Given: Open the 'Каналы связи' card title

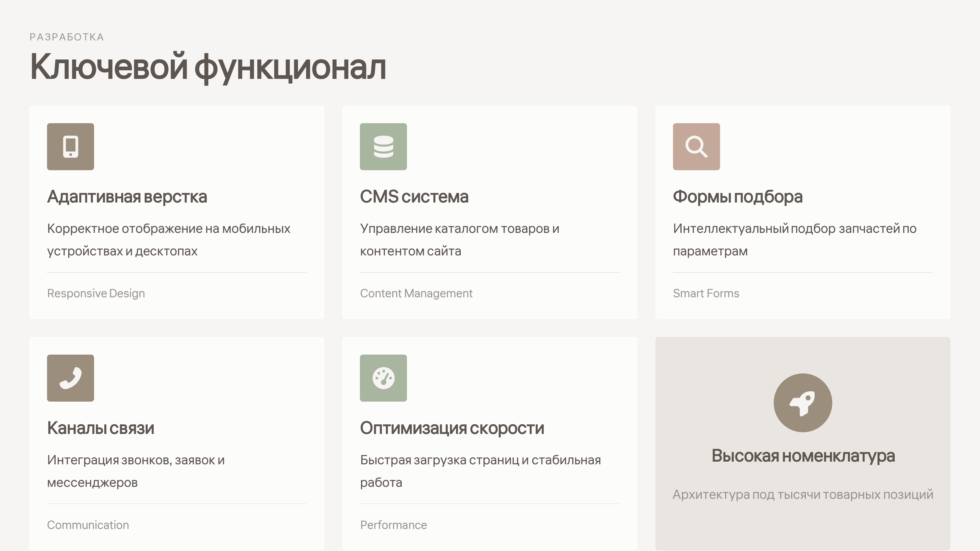Looking at the screenshot, I should (x=100, y=428).
